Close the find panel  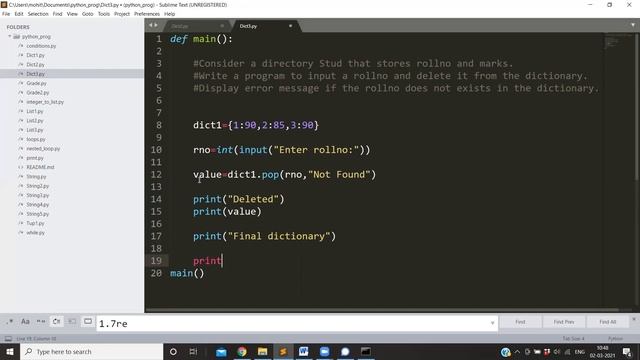(x=634, y=319)
